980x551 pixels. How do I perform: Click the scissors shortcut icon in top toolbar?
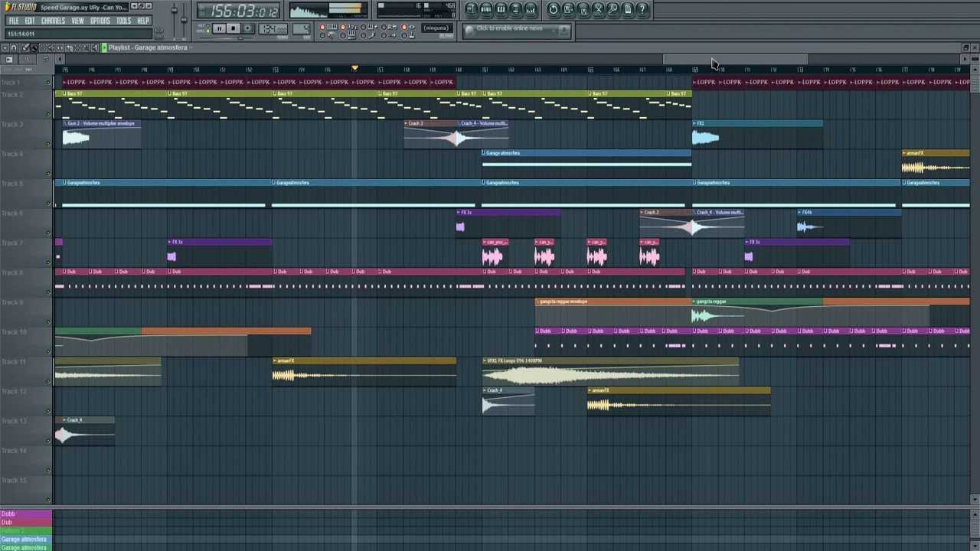599,9
